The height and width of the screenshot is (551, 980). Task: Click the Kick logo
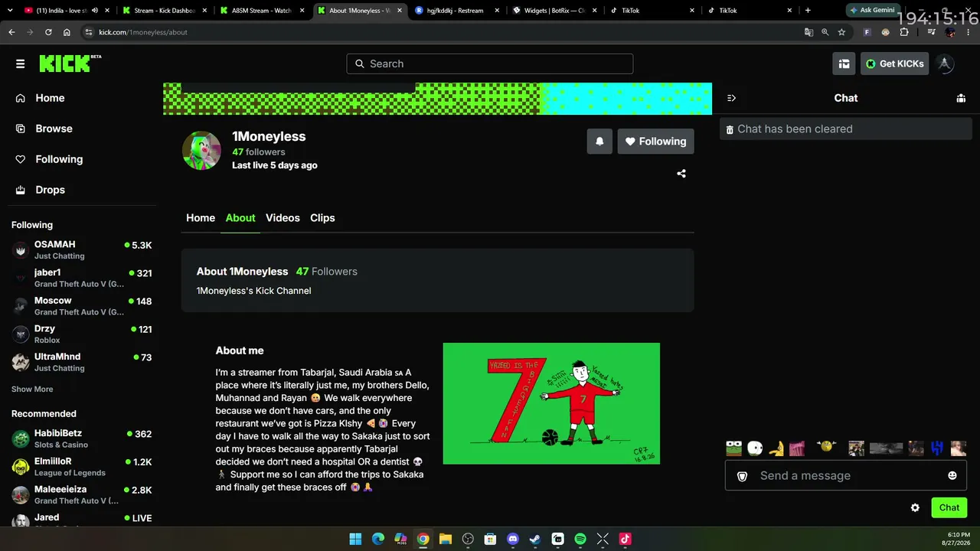click(x=70, y=64)
